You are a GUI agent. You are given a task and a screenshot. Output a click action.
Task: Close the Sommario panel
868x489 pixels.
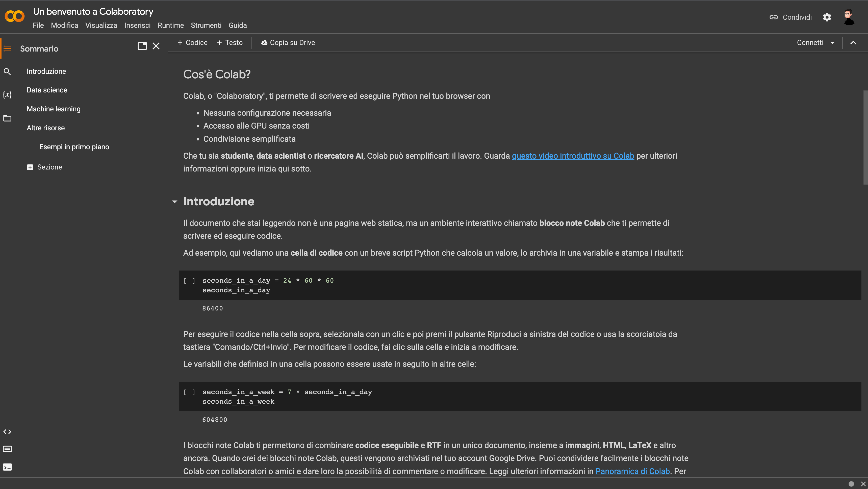tap(156, 46)
